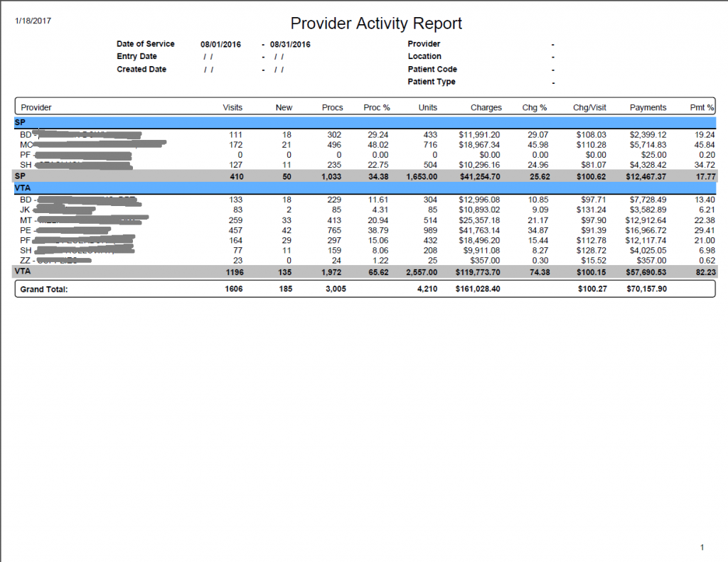Click the Pmt % column header
Image resolution: width=728 pixels, height=562 pixels.
[700, 107]
